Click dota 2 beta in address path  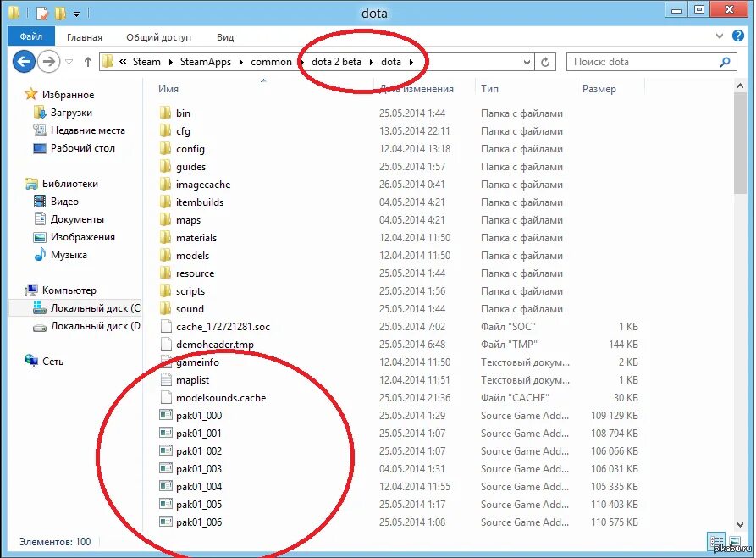coord(336,62)
